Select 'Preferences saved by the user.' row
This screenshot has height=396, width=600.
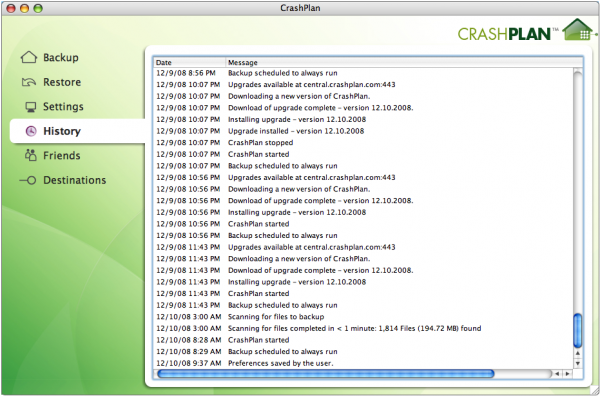[364, 363]
